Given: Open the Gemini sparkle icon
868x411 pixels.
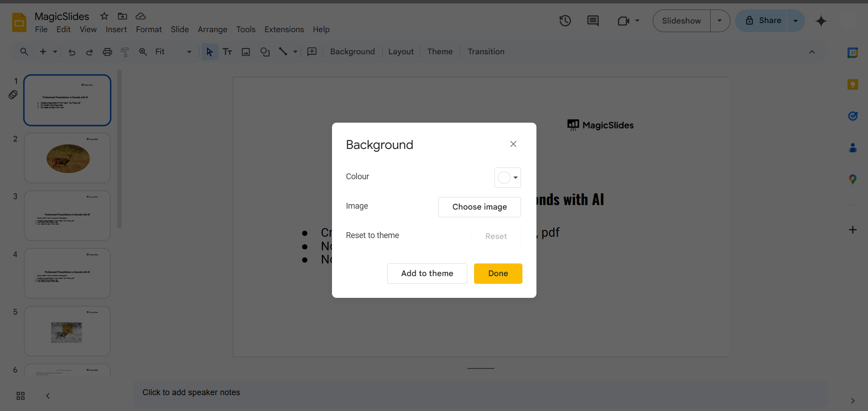Looking at the screenshot, I should pyautogui.click(x=821, y=21).
